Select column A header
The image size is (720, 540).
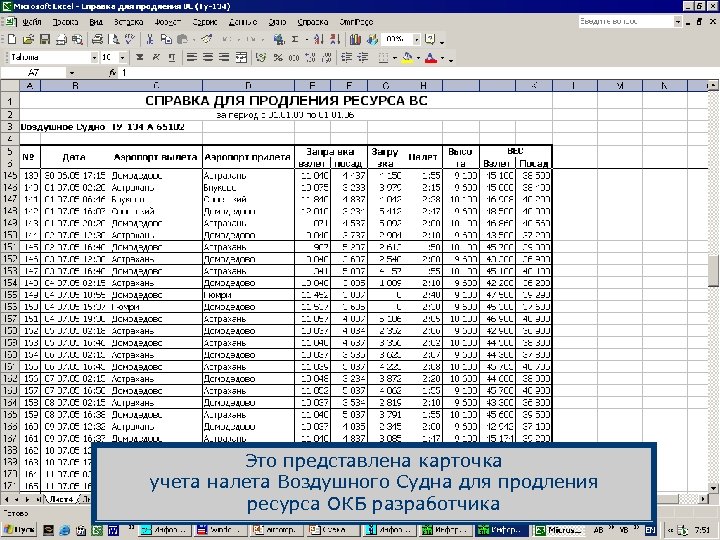point(30,85)
